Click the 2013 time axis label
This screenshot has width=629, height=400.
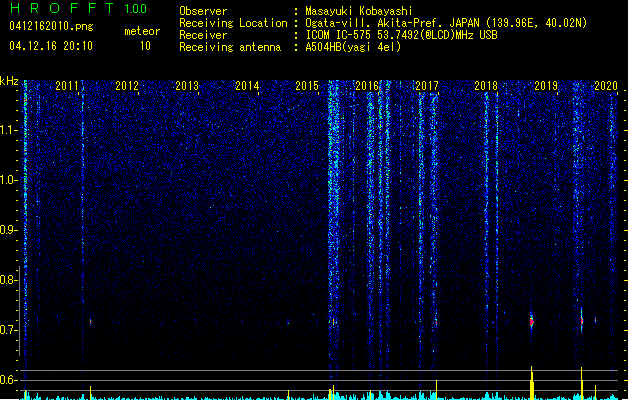click(187, 86)
